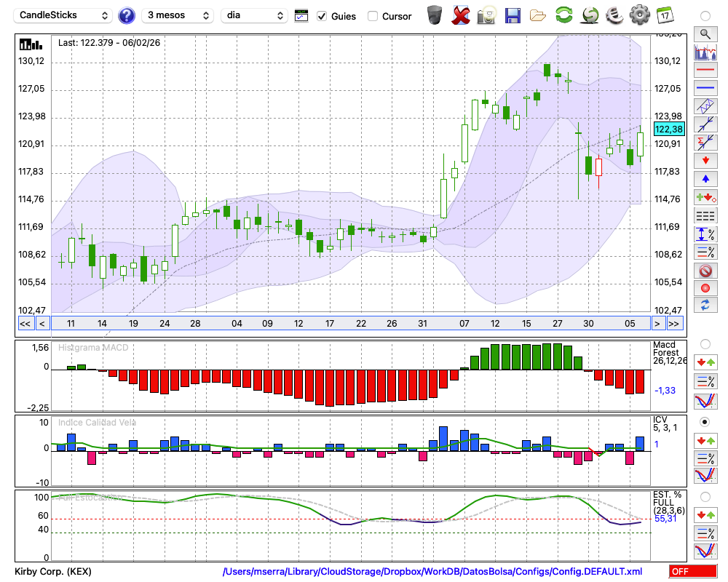Select the red horizontal line tool
Image resolution: width=728 pixels, height=582 pixels.
coord(705,71)
